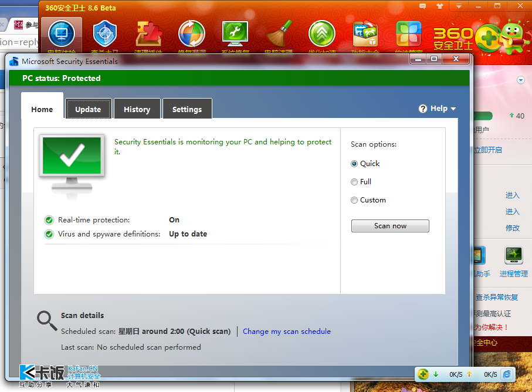Select the Full scan option
The image size is (532, 392).
click(x=361, y=182)
